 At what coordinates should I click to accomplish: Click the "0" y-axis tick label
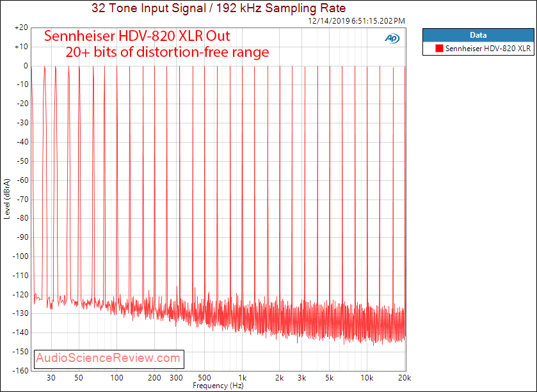tap(26, 66)
